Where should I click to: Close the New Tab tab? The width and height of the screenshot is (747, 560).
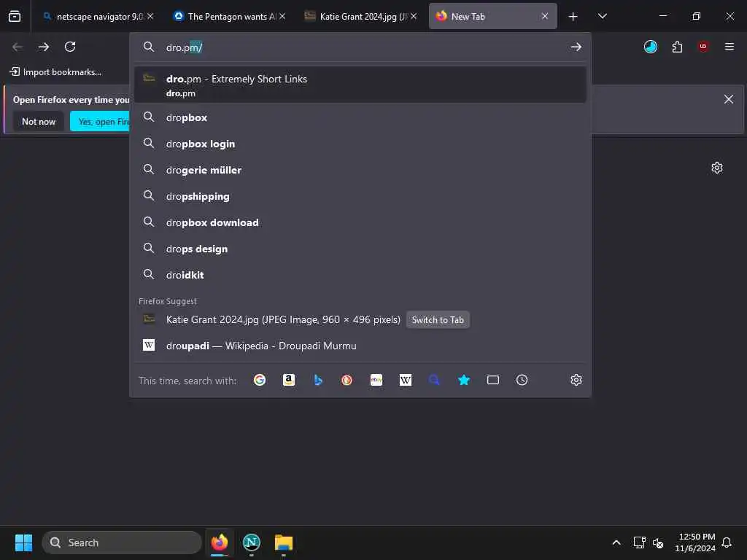point(544,16)
